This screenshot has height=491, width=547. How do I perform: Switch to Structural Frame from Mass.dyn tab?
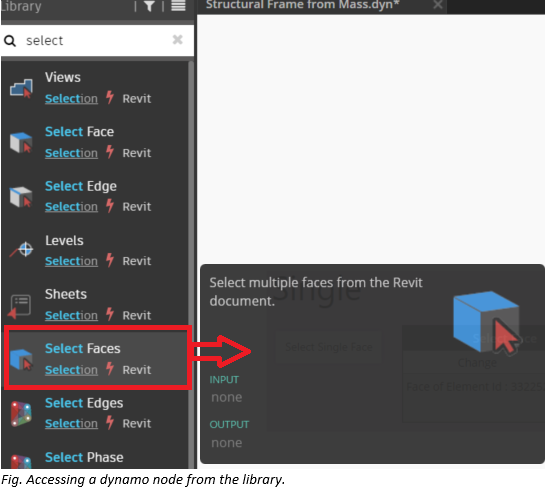point(302,5)
